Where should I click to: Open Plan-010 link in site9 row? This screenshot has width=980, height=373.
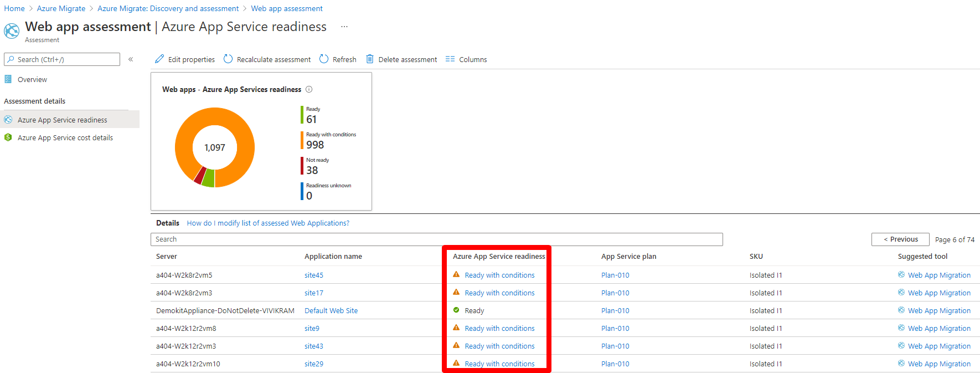(x=615, y=328)
